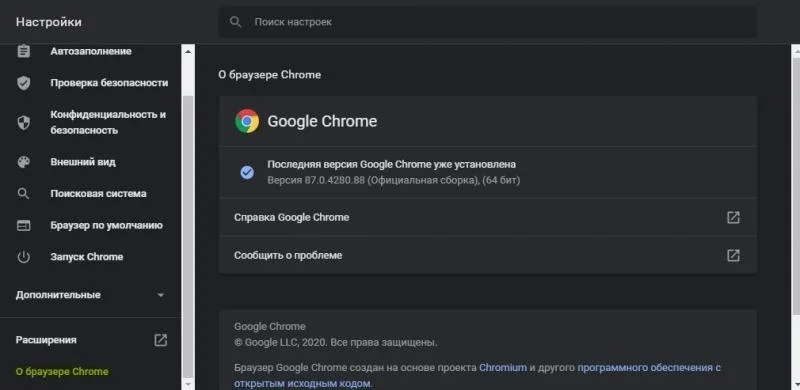Click the external-link icon for Сообщить о проблеме
Viewport: 800px width, 390px height.
(x=733, y=255)
